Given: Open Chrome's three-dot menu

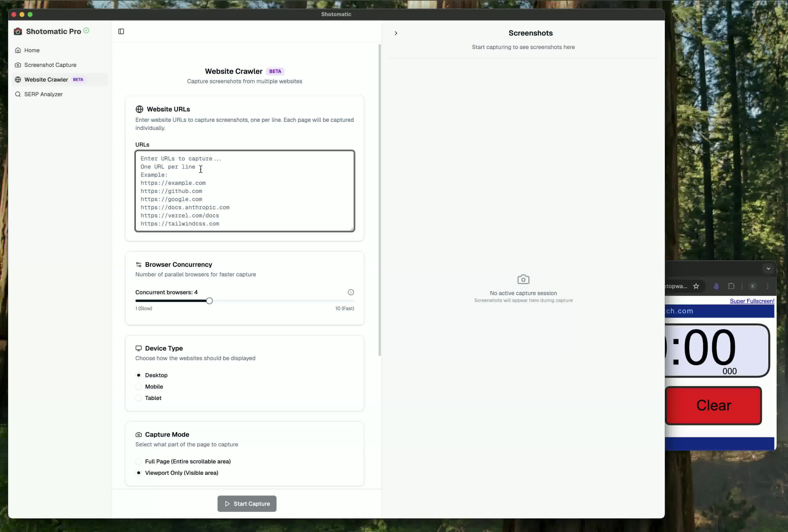Looking at the screenshot, I should pos(768,286).
